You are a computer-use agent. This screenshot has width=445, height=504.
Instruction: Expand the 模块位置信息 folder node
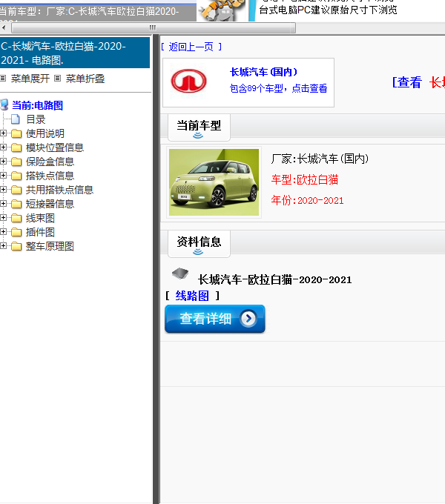[3, 147]
